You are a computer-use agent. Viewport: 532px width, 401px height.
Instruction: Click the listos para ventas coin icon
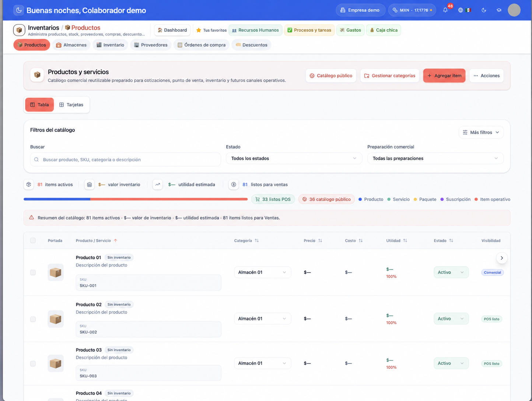(x=234, y=184)
